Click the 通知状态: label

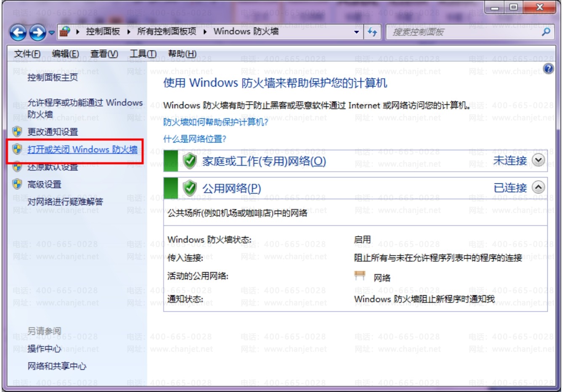[185, 299]
